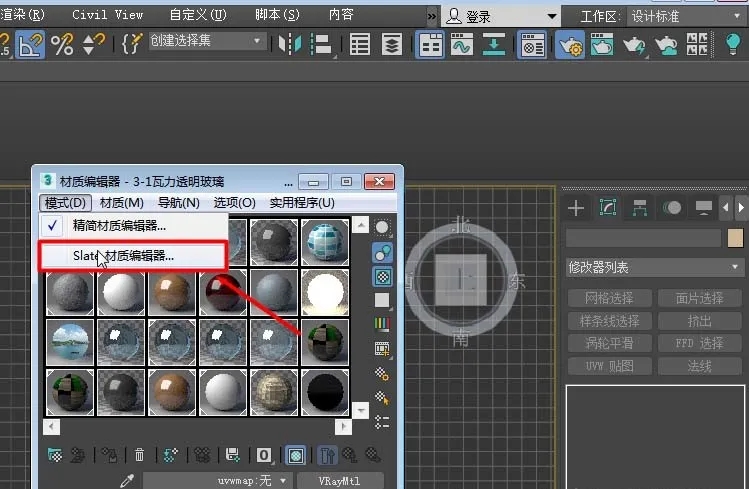Open Rendered Frame Window icon
The image size is (749, 489).
pos(602,44)
